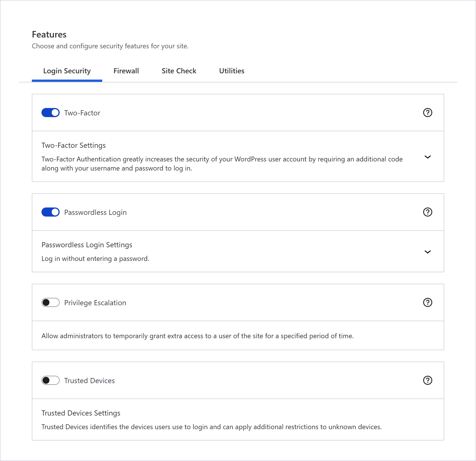The height and width of the screenshot is (461, 476).
Task: Disable the Two-Factor toggle
Action: pyautogui.click(x=51, y=113)
